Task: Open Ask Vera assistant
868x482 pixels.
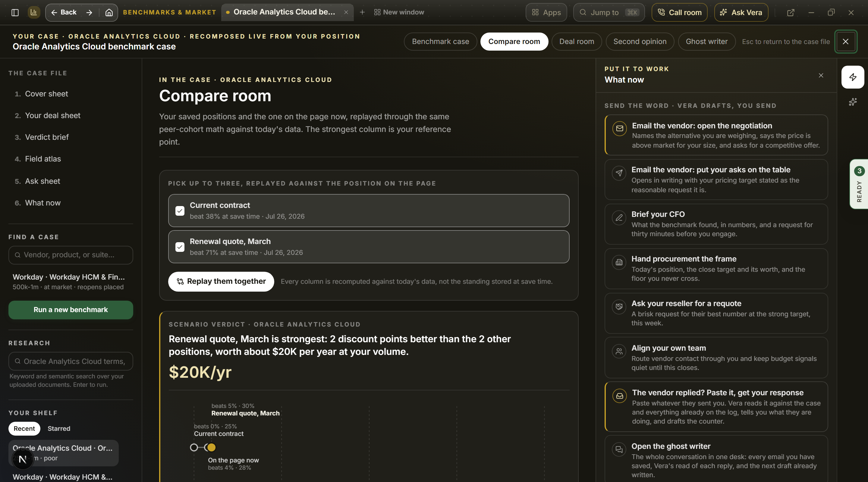Action: [741, 12]
